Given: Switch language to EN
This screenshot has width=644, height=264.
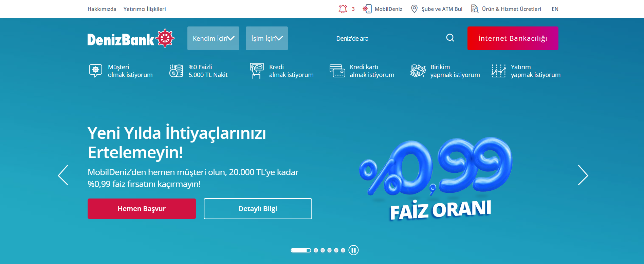Looking at the screenshot, I should coord(555,9).
